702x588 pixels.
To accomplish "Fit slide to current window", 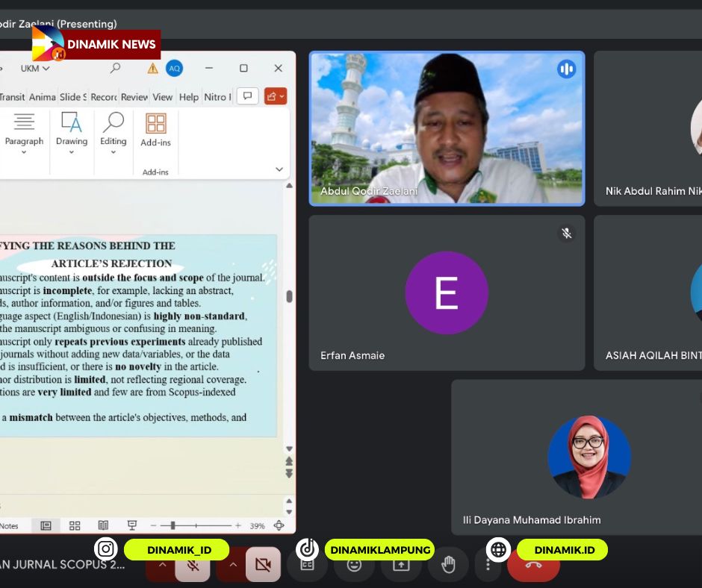I will pos(279,525).
